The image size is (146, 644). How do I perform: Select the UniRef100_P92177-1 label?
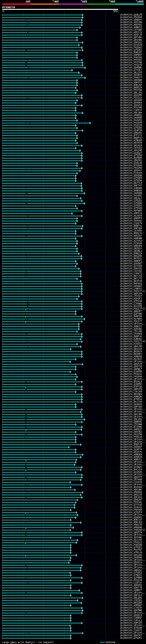(x=132, y=291)
